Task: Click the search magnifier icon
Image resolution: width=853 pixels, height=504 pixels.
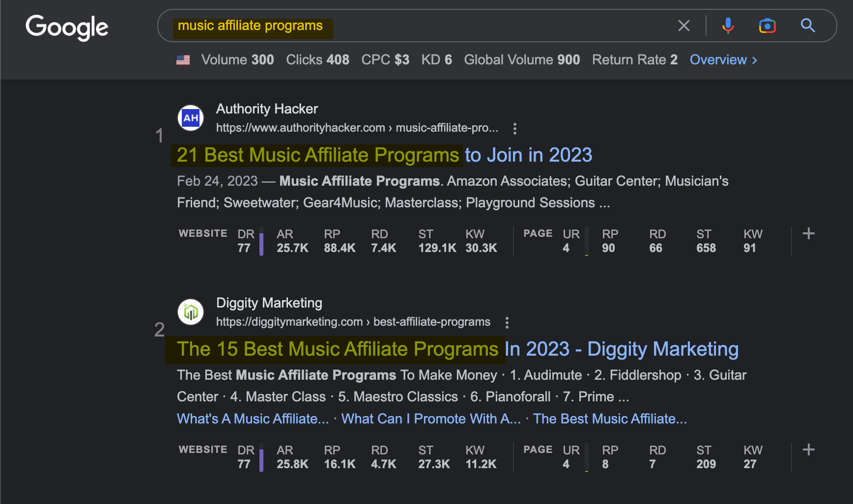Action: pyautogui.click(x=808, y=26)
